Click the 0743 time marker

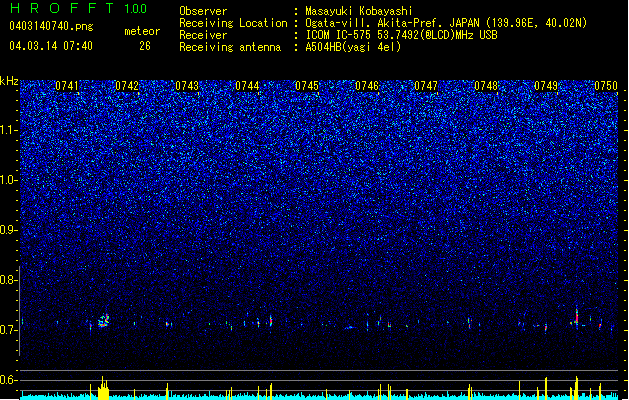[187, 86]
